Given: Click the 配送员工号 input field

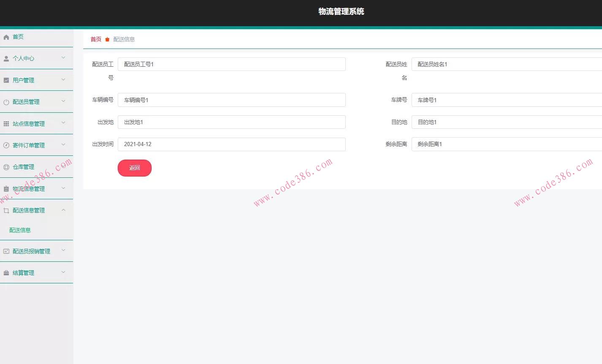Looking at the screenshot, I should pyautogui.click(x=232, y=64).
